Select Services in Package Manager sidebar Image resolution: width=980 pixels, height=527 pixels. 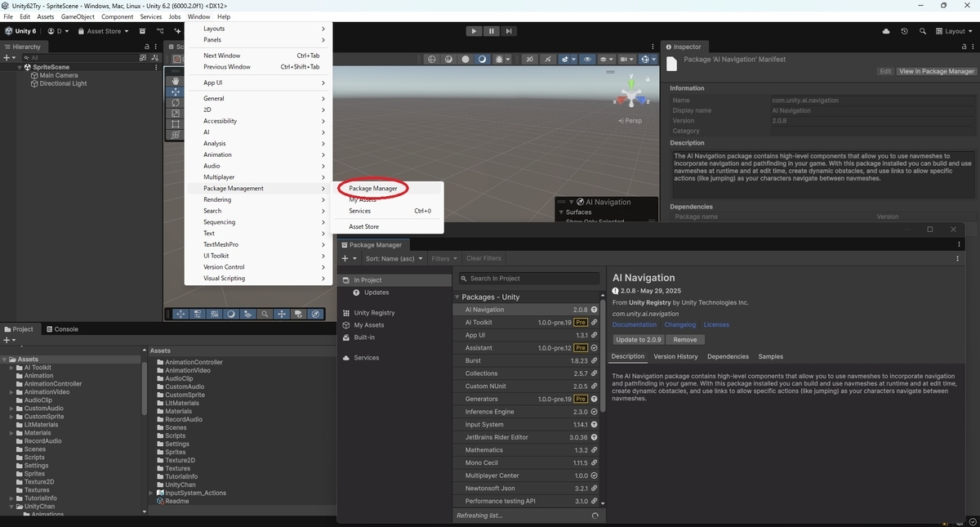tap(366, 358)
